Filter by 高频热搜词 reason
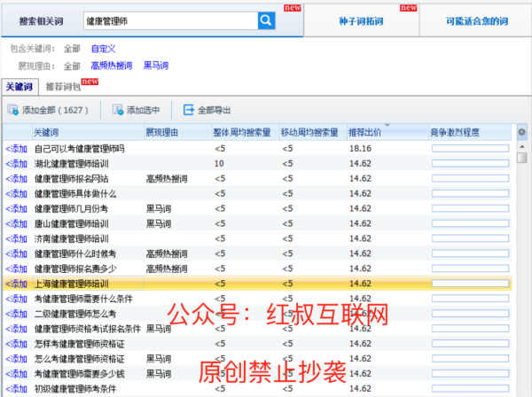Screen dimensions: 532x397 click(x=111, y=66)
